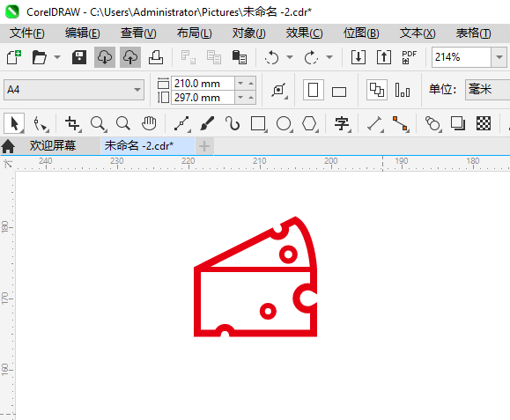Open the 查看(V) menu

(138, 33)
